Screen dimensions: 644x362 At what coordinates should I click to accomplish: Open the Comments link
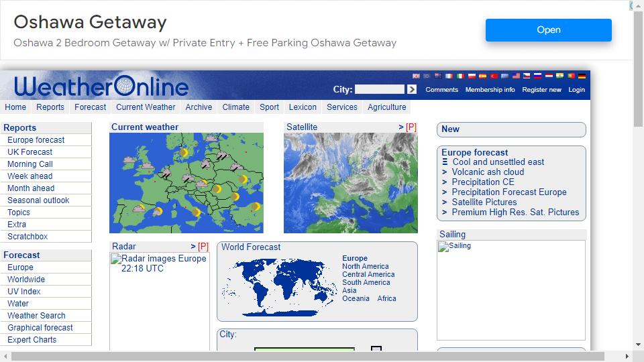(441, 89)
